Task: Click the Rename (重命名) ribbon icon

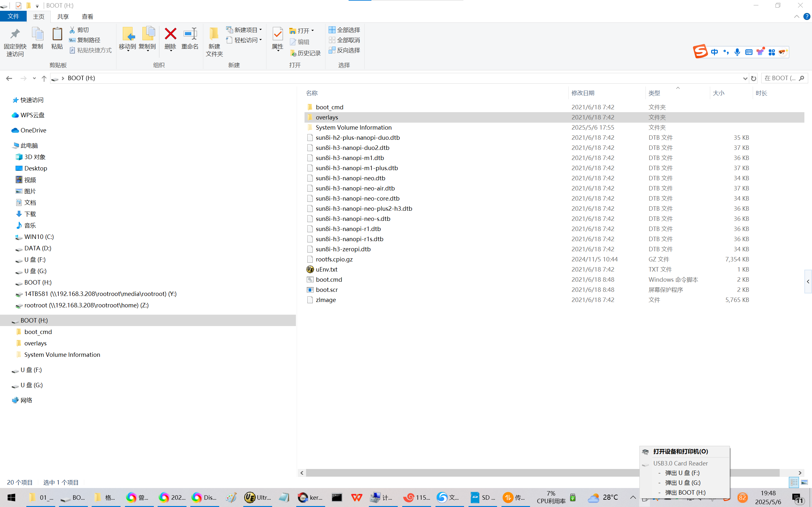Action: [x=190, y=34]
